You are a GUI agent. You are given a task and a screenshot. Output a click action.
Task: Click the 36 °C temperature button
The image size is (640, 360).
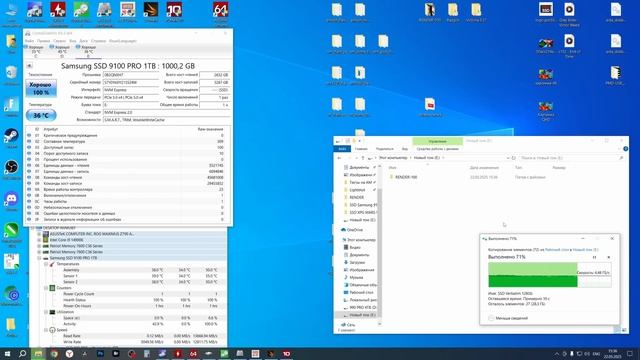point(41,116)
